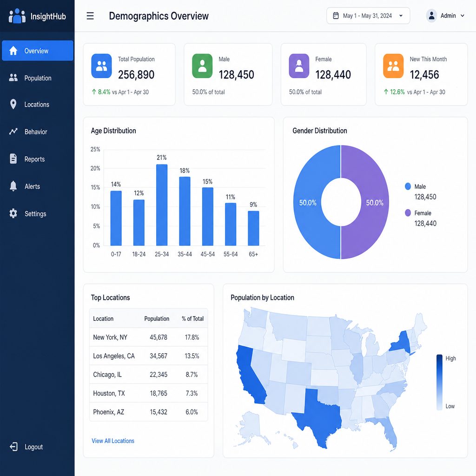Click the purple Female card icon

point(299,66)
